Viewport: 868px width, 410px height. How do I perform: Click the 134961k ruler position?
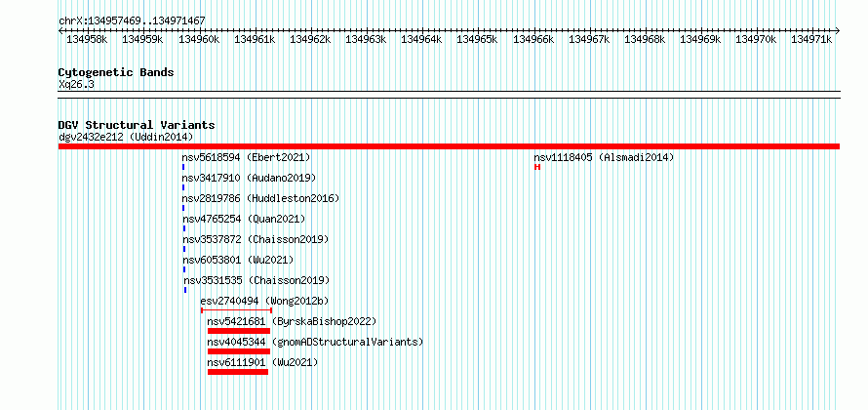coord(255,39)
